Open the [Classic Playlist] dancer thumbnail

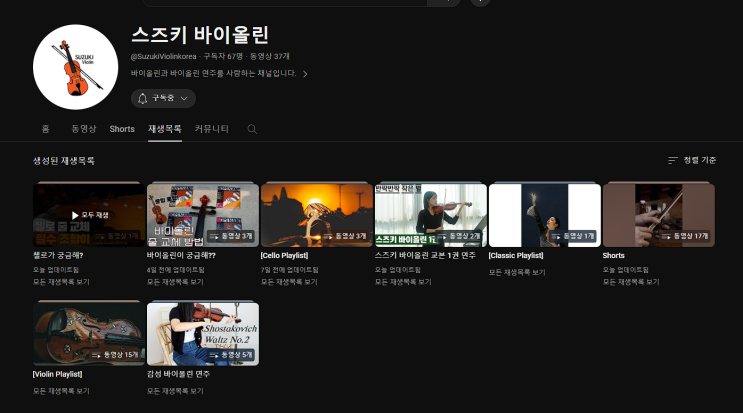(x=544, y=215)
